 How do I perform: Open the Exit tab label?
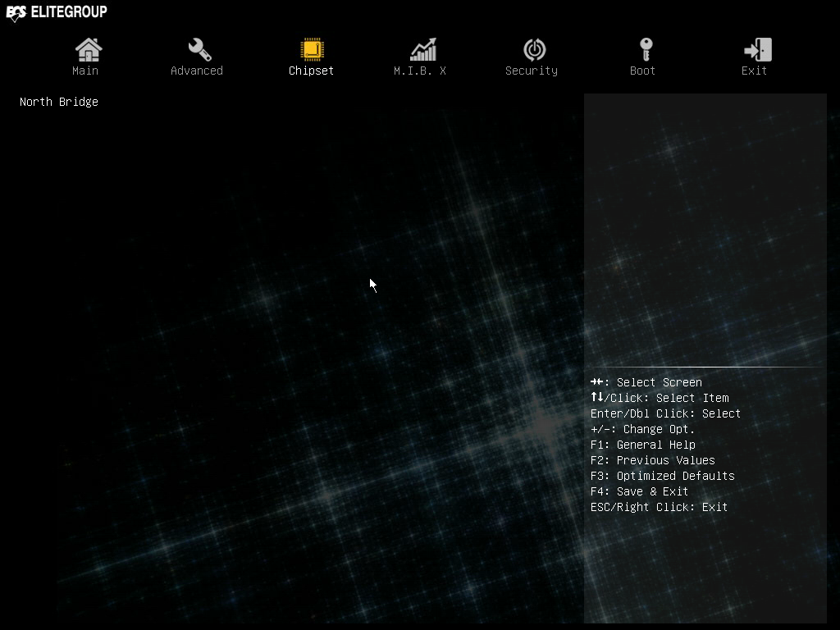(x=755, y=71)
